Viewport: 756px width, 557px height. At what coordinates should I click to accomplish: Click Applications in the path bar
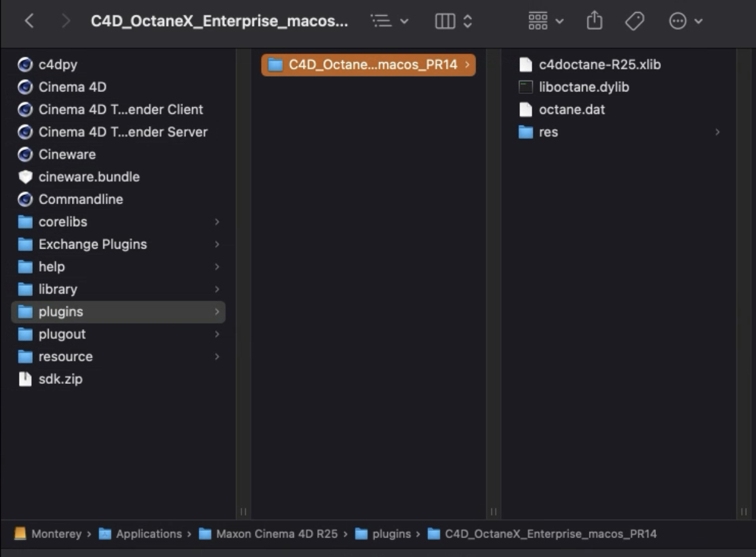(x=148, y=534)
